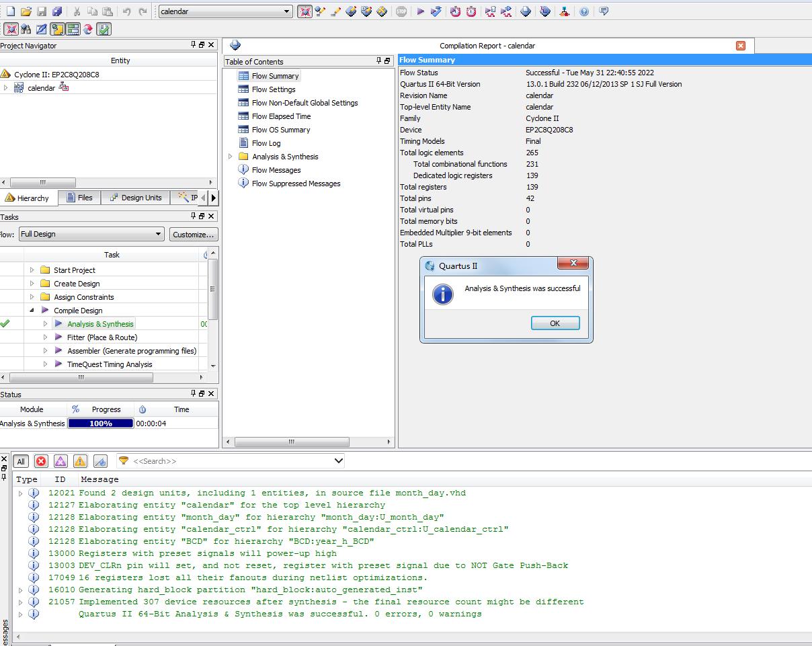Click the Customize... button
The image size is (812, 646).
[x=193, y=234]
